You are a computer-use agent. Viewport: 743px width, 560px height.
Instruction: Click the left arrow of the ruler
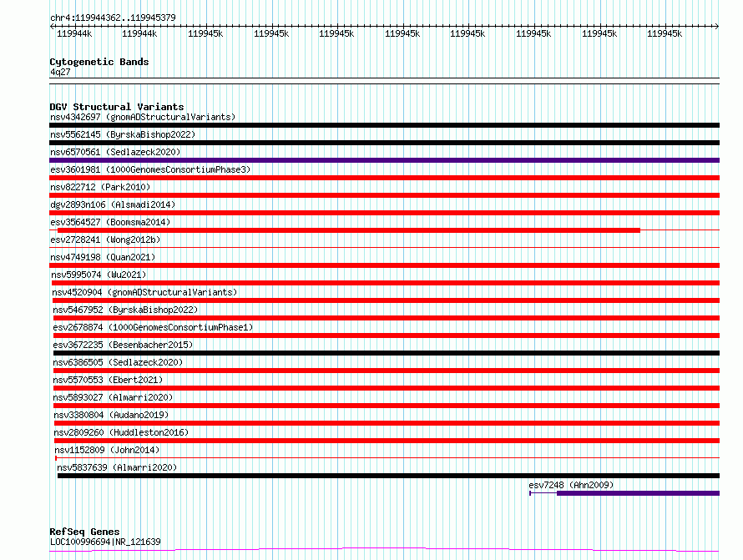pyautogui.click(x=52, y=26)
